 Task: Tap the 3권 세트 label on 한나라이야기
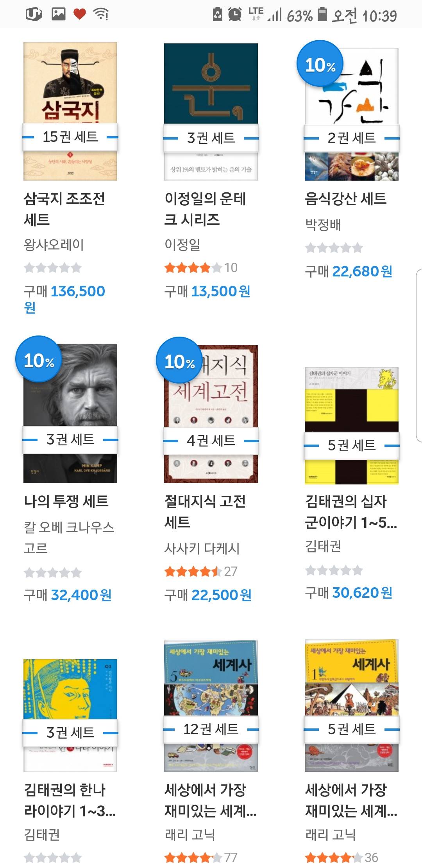click(70, 732)
